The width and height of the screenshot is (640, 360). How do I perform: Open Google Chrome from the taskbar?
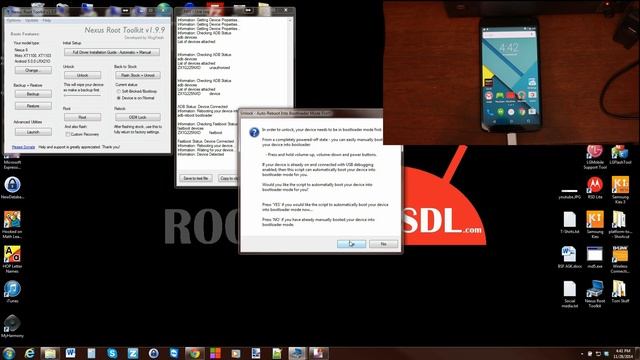point(194,353)
